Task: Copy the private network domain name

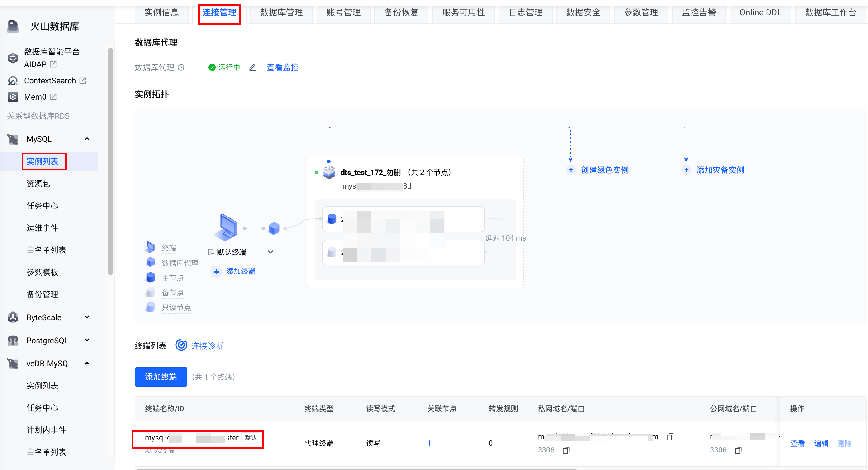Action: click(x=669, y=437)
